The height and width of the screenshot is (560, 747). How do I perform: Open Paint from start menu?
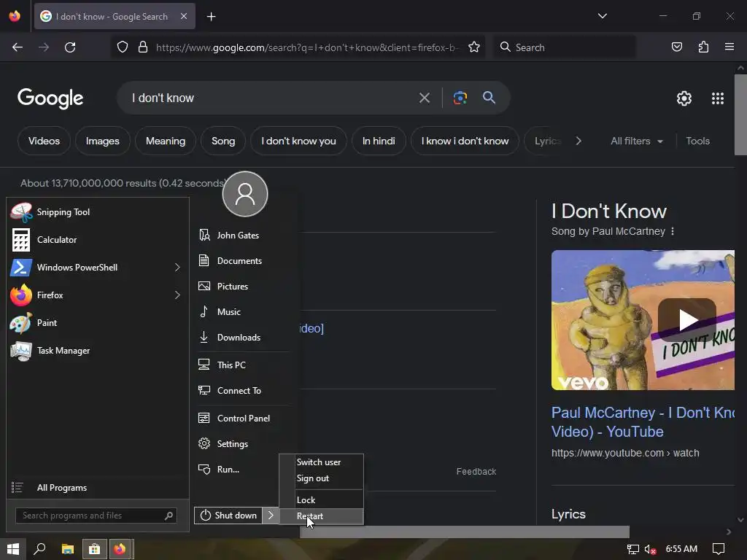[x=98, y=323]
